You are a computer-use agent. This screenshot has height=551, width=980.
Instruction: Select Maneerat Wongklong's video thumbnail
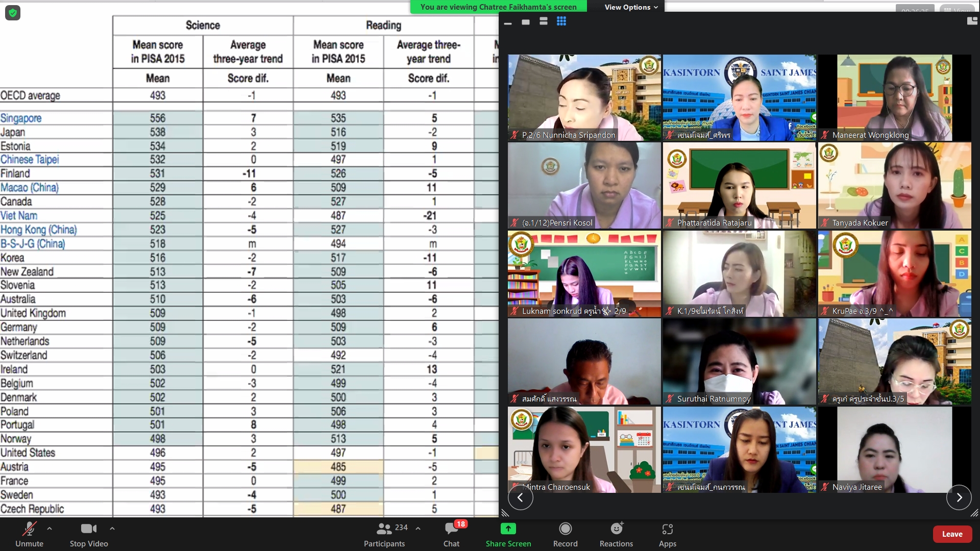(x=894, y=97)
